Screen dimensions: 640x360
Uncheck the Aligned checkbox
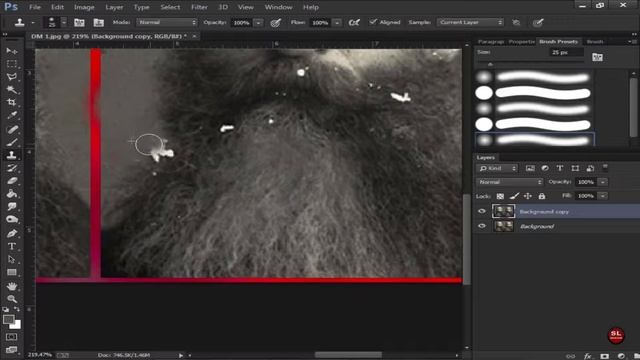373,22
